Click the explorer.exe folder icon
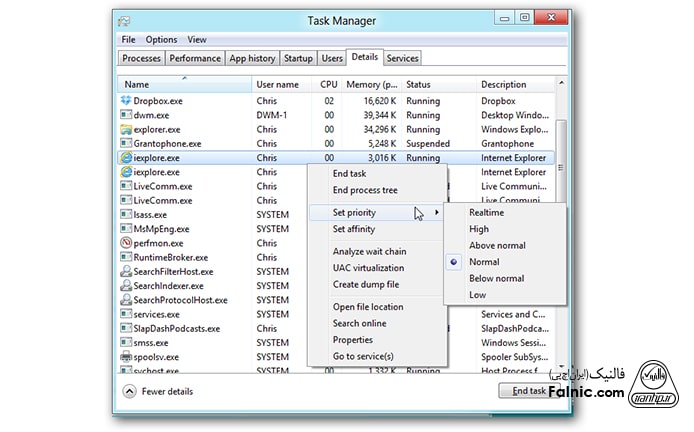This screenshot has width=694, height=432. [126, 129]
